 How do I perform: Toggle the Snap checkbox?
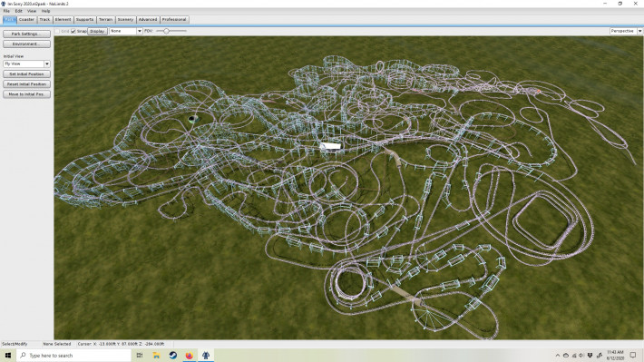tap(73, 31)
